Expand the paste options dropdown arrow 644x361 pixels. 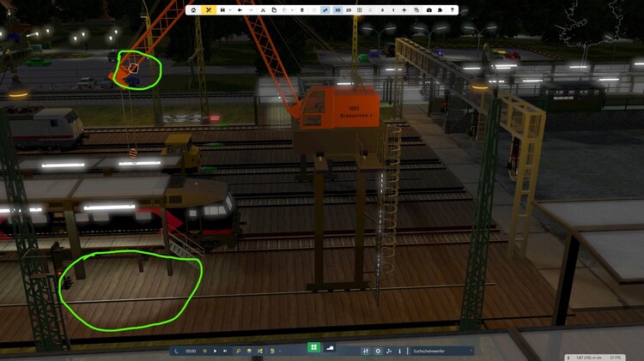(292, 10)
